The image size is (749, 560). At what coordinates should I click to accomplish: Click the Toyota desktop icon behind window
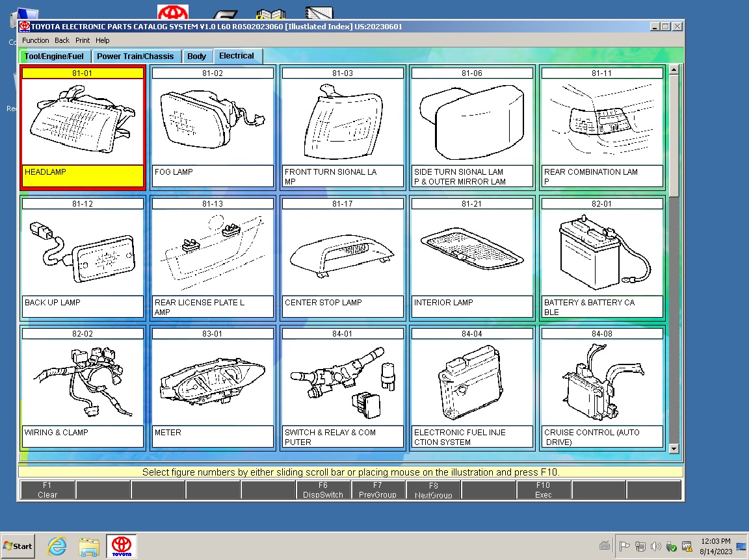(x=173, y=12)
